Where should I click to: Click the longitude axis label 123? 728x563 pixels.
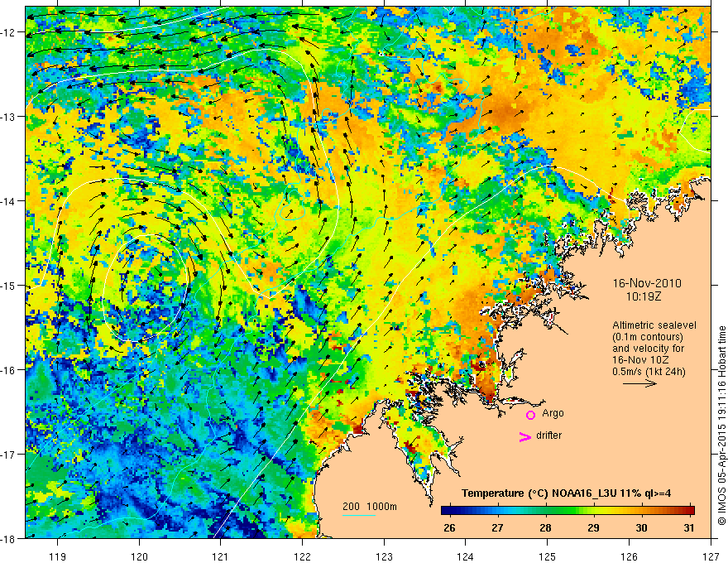pyautogui.click(x=384, y=556)
